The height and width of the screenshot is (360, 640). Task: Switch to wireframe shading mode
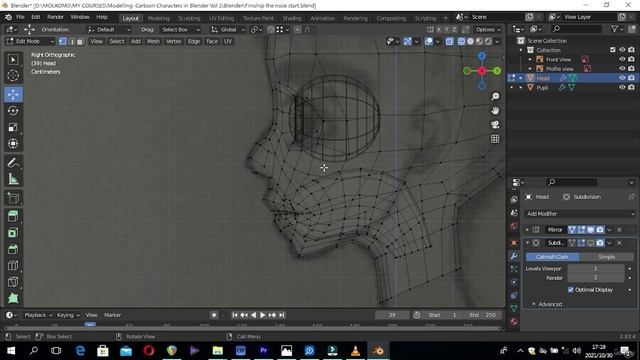(x=462, y=41)
